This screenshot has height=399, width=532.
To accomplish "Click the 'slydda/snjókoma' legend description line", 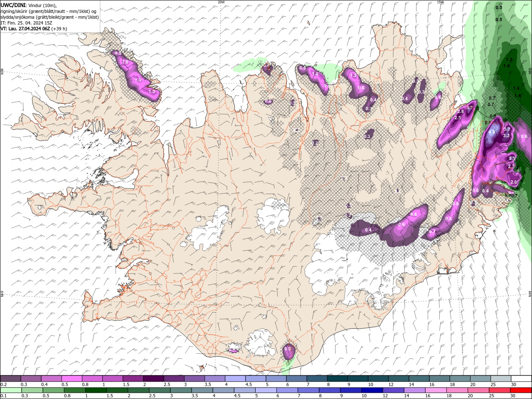I will tap(49, 17).
